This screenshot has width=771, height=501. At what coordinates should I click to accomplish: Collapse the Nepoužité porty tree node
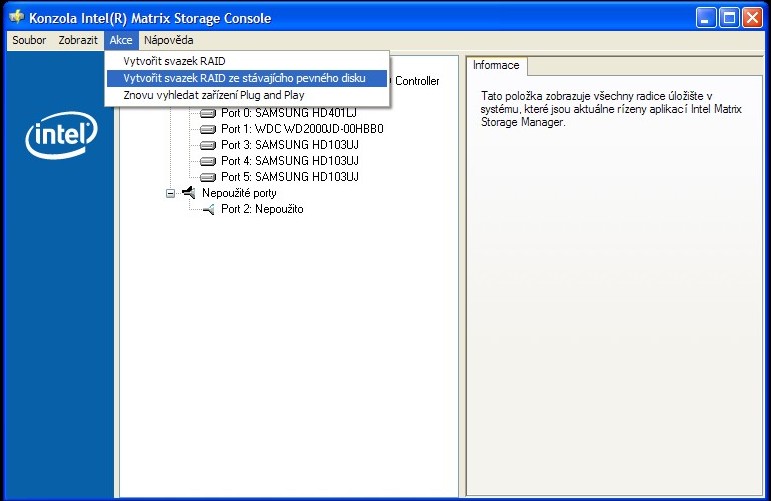(171, 193)
